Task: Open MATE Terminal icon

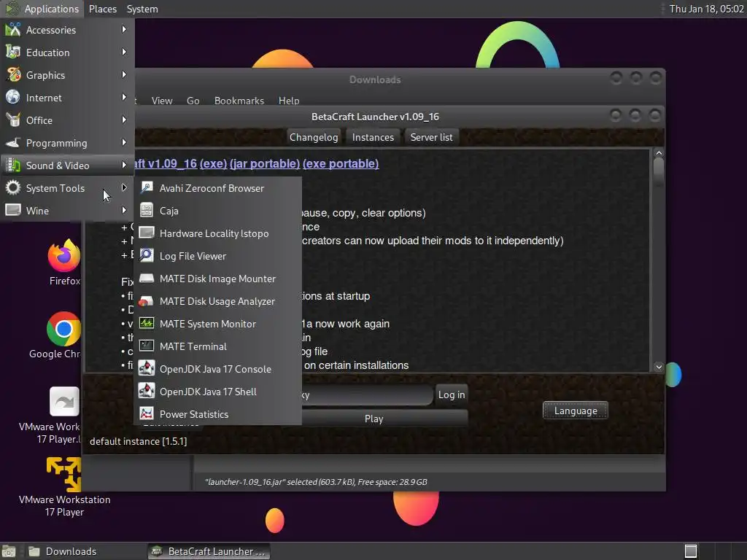Action: 146,346
